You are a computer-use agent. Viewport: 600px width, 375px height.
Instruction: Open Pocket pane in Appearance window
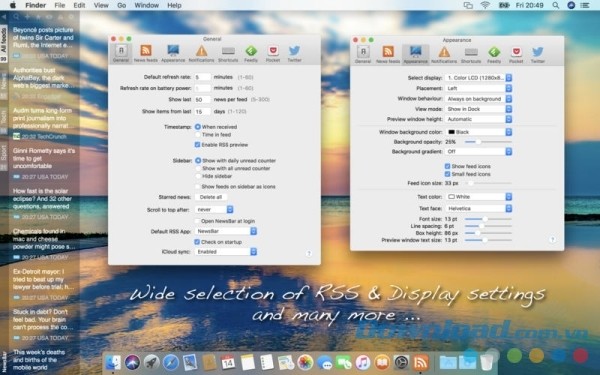(516, 54)
